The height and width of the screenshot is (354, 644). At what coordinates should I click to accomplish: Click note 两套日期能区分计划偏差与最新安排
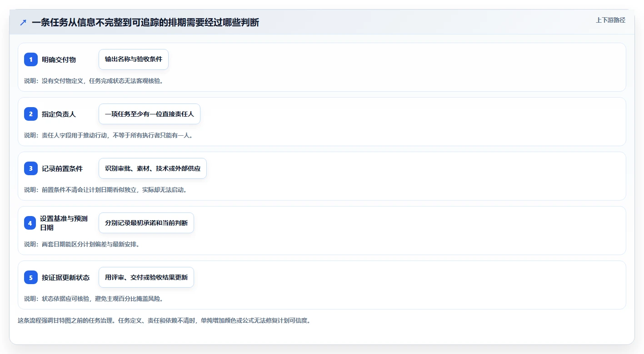[x=82, y=244]
